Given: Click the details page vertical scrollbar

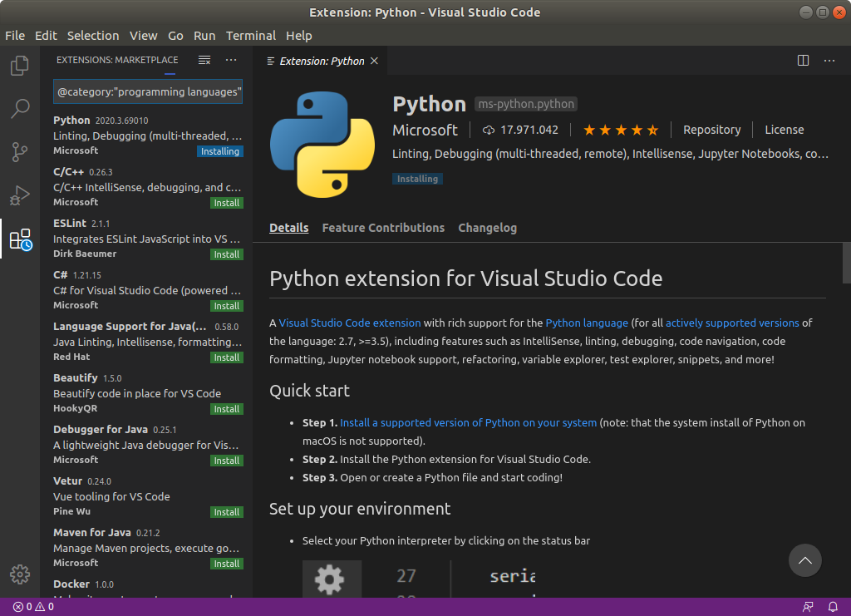Looking at the screenshot, I should (x=846, y=263).
